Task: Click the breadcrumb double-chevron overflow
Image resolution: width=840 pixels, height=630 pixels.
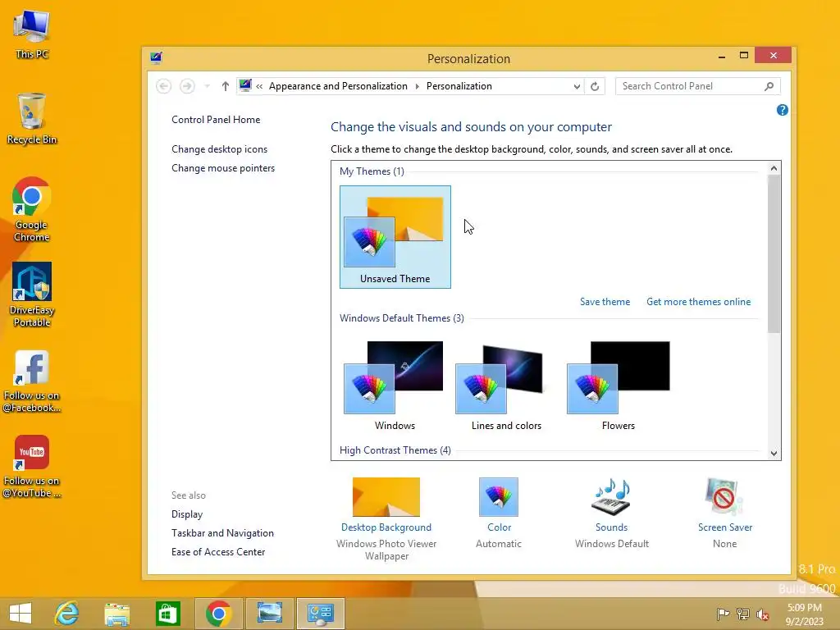Action: pyautogui.click(x=259, y=86)
